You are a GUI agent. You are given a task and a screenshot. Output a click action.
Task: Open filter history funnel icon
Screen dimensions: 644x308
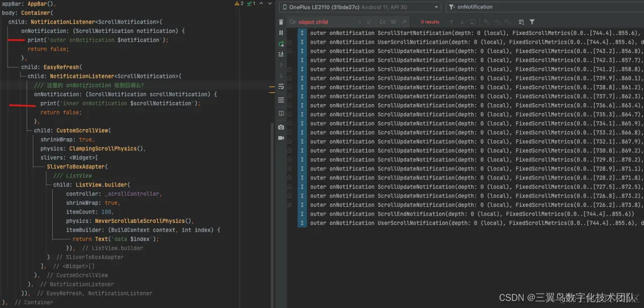(x=452, y=7)
